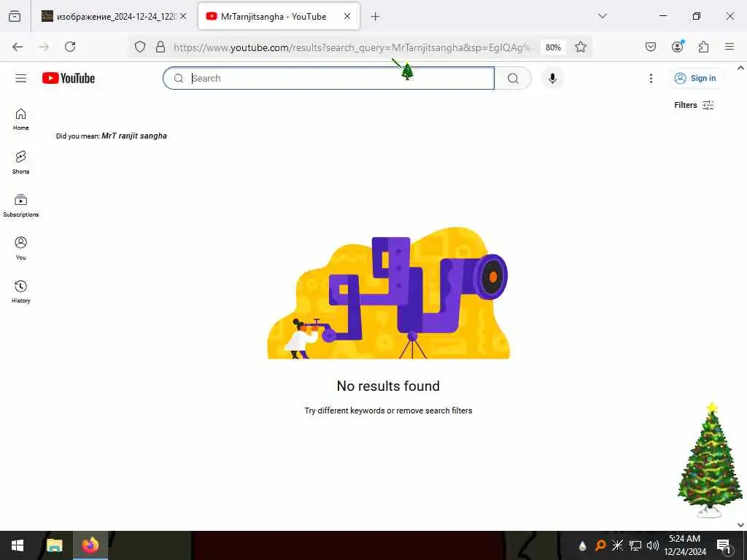
Task: Click the Firefox taskbar icon
Action: click(x=90, y=545)
